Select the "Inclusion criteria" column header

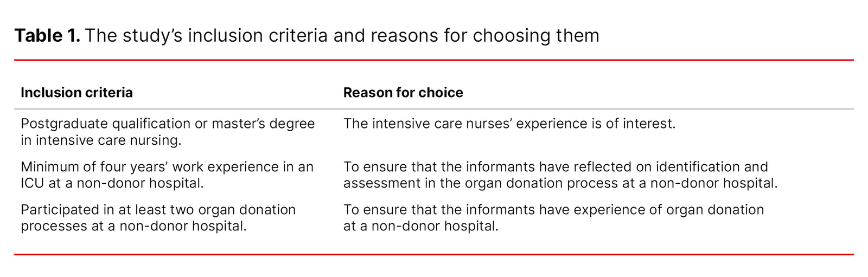coord(76,93)
